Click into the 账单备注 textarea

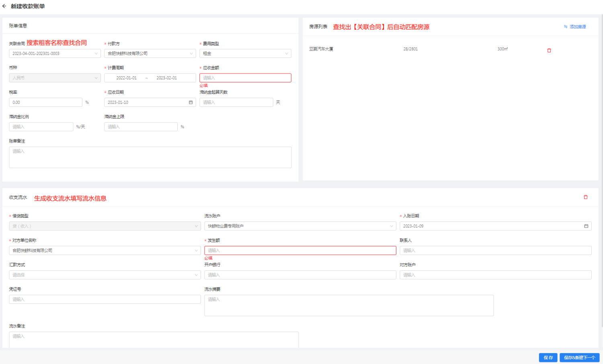[x=150, y=157]
